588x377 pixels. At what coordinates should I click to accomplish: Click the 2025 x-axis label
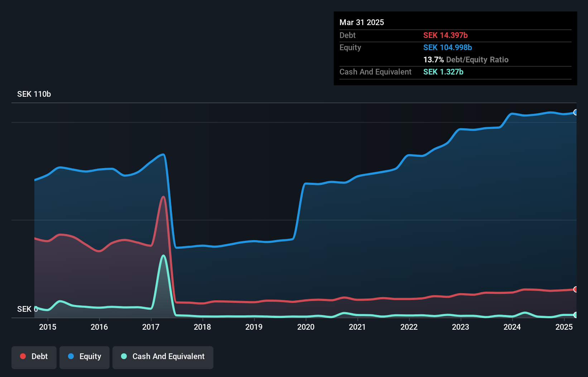click(x=564, y=327)
